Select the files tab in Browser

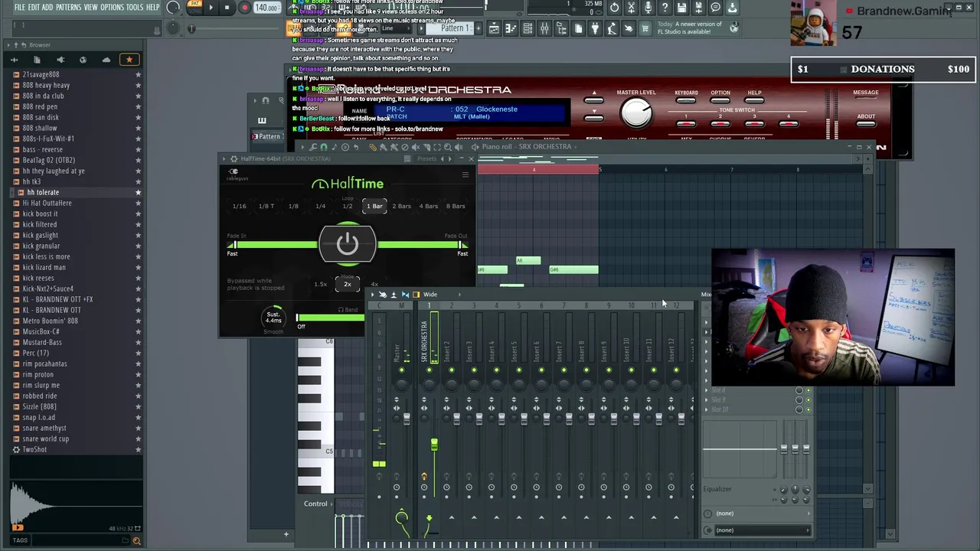[37, 60]
